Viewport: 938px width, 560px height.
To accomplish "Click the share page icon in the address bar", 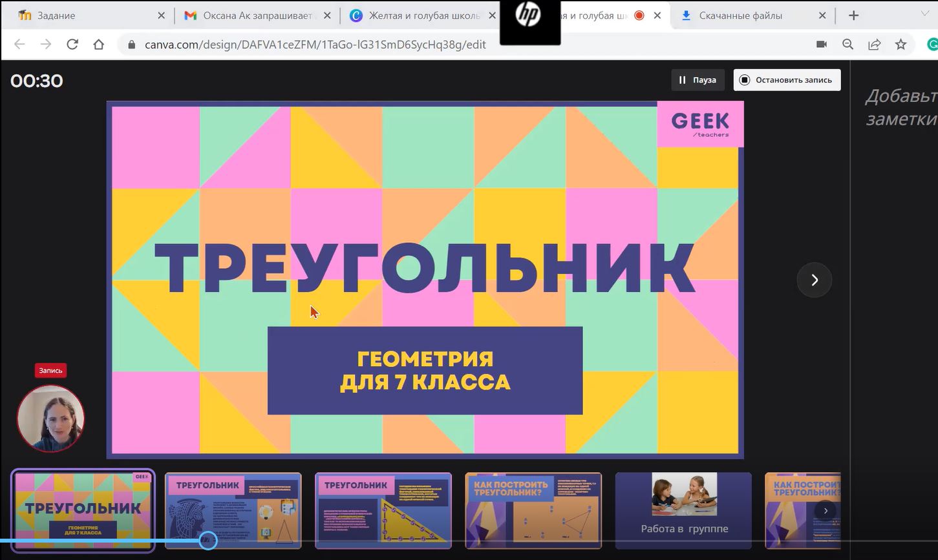I will [874, 45].
